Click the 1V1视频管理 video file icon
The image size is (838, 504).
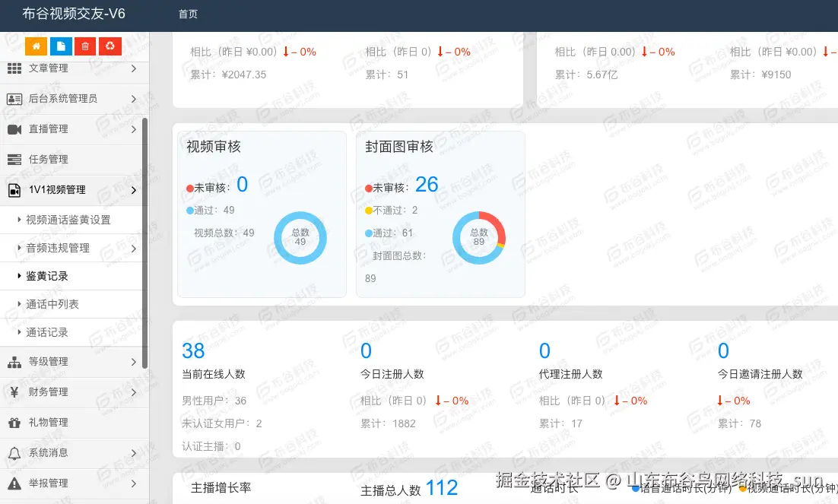click(x=15, y=190)
